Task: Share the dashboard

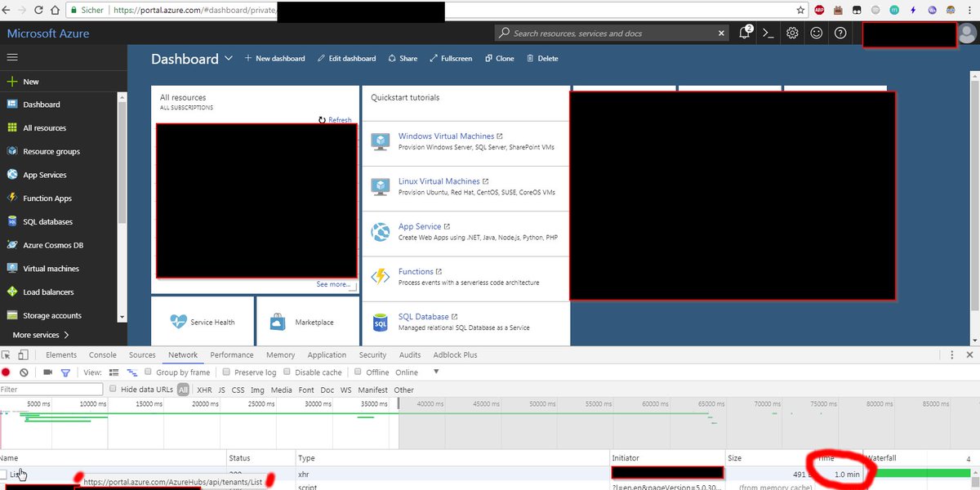Action: click(x=403, y=59)
